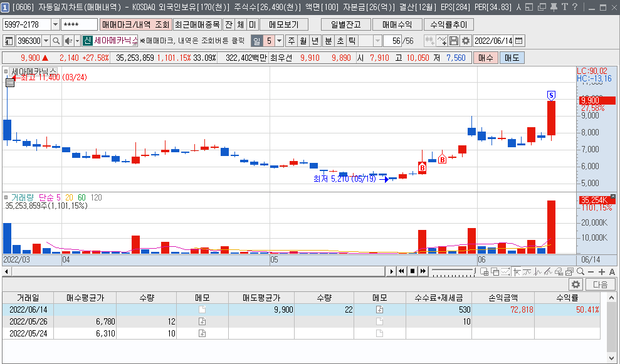Click the chart image capture icon

coord(569,271)
